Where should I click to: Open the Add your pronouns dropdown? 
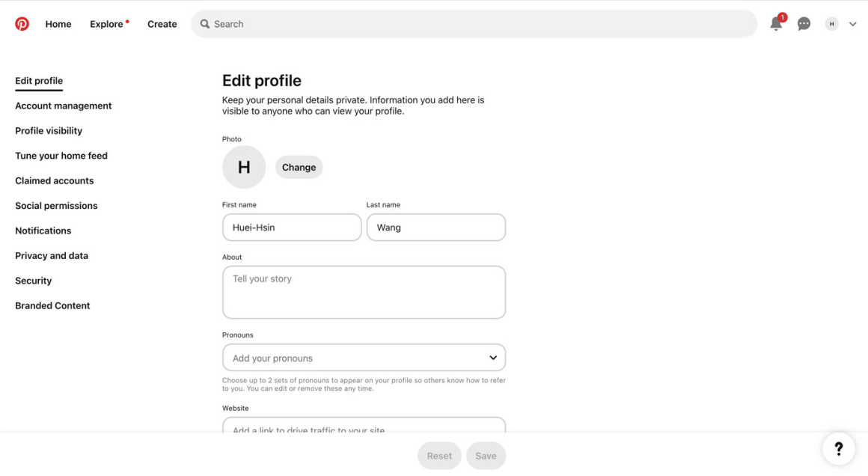[364, 358]
